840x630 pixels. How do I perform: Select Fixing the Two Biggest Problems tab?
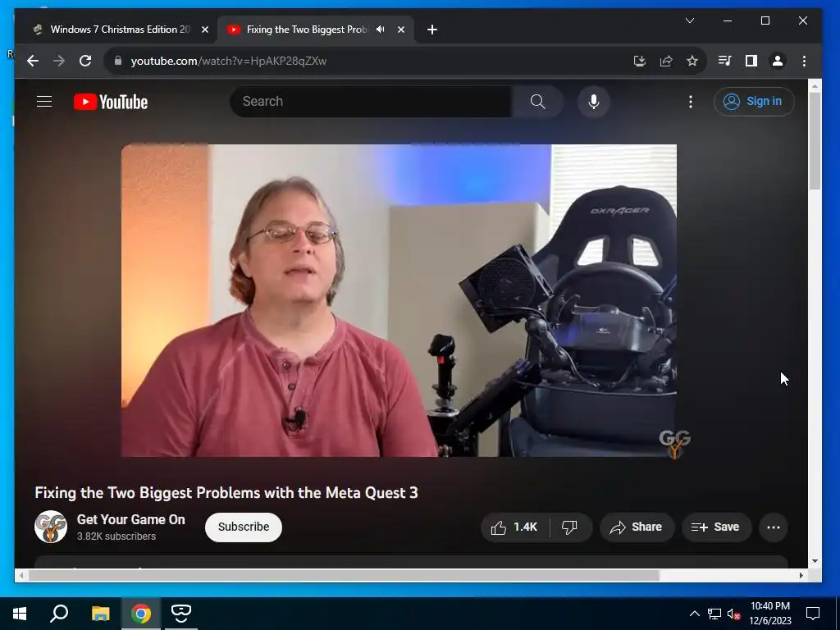pos(307,30)
